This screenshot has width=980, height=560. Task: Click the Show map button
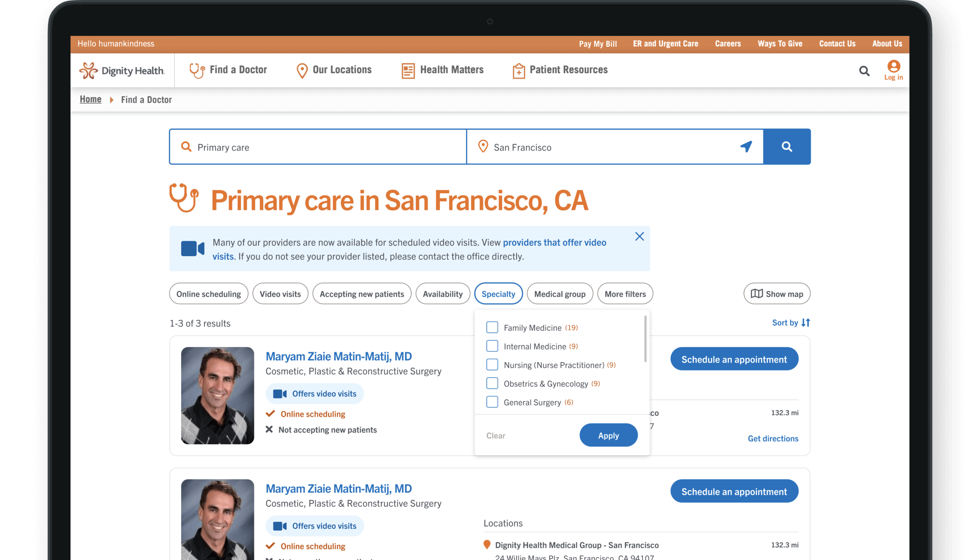777,294
